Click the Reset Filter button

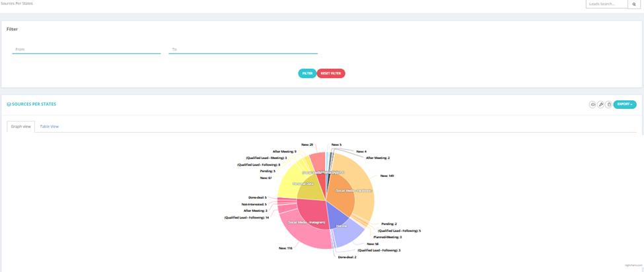pos(331,73)
